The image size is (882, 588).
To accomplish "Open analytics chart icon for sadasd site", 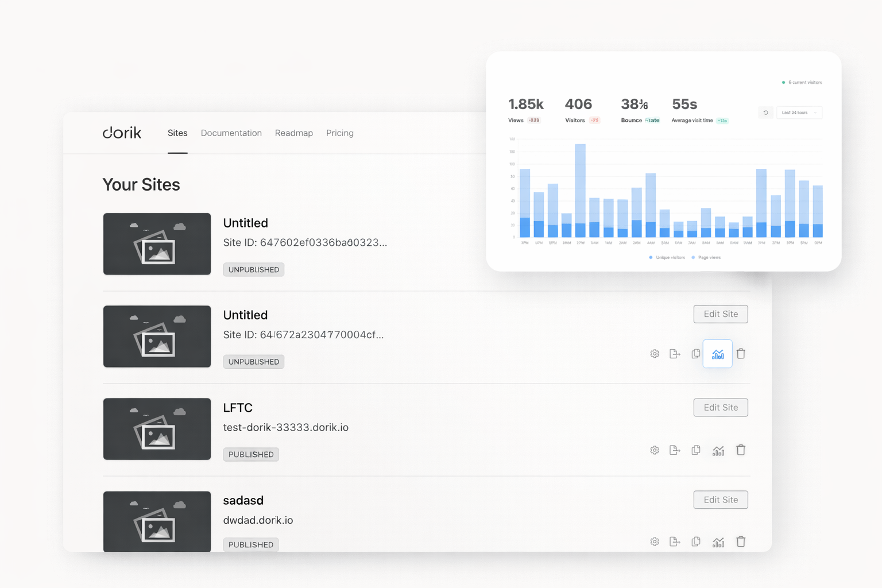I will tap(718, 541).
